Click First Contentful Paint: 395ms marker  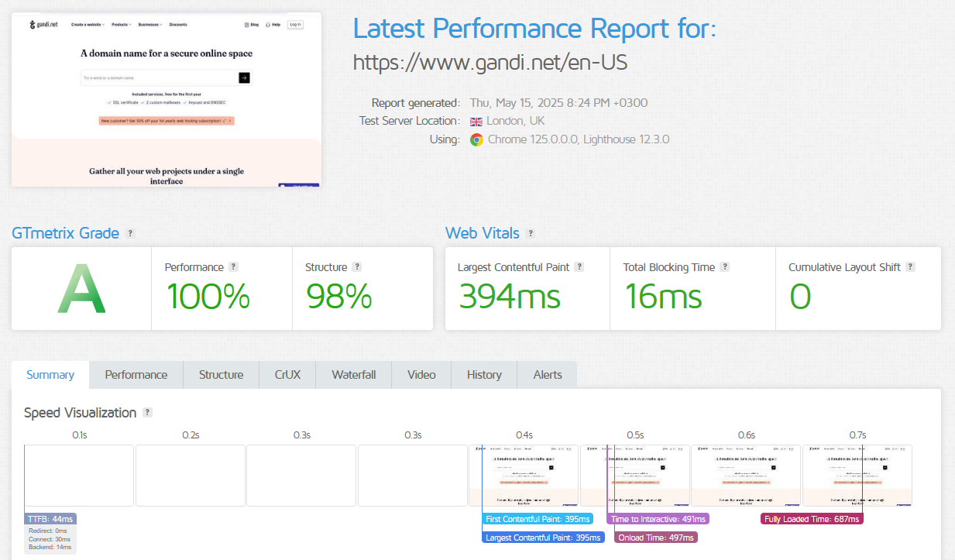coord(538,519)
